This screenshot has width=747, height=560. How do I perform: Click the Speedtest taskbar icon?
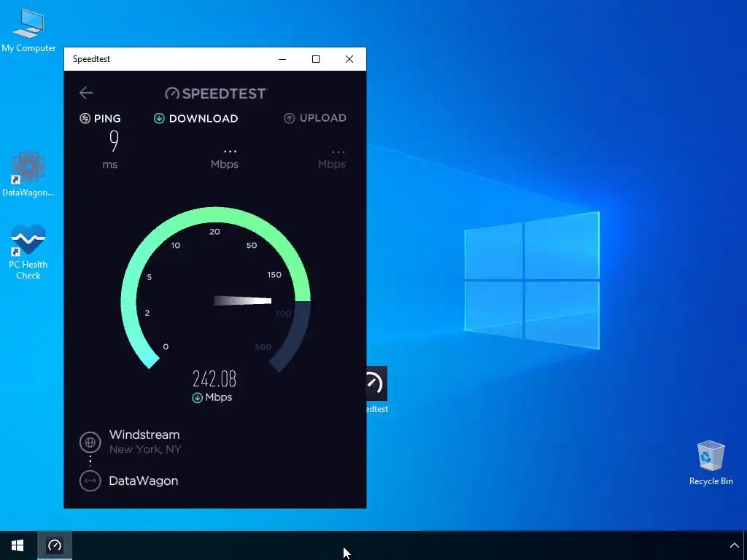55,545
